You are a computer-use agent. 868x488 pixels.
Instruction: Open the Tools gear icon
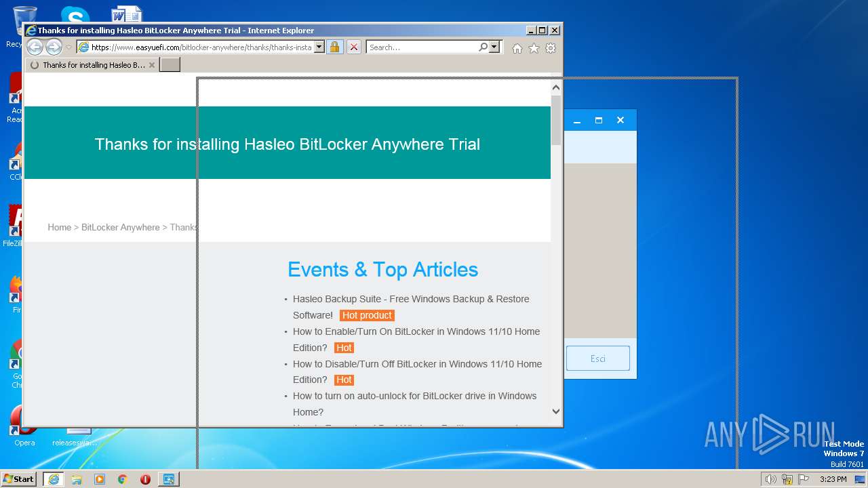click(x=551, y=48)
